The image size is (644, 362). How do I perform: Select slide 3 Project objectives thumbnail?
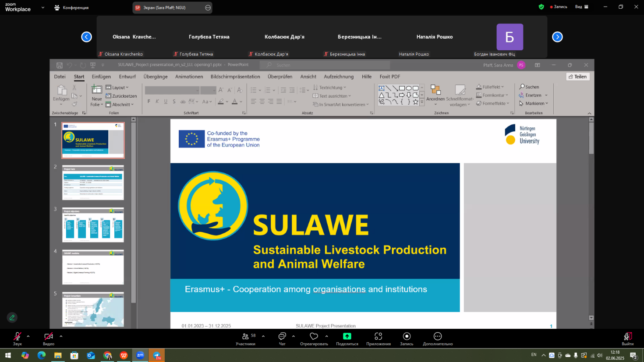pyautogui.click(x=93, y=225)
